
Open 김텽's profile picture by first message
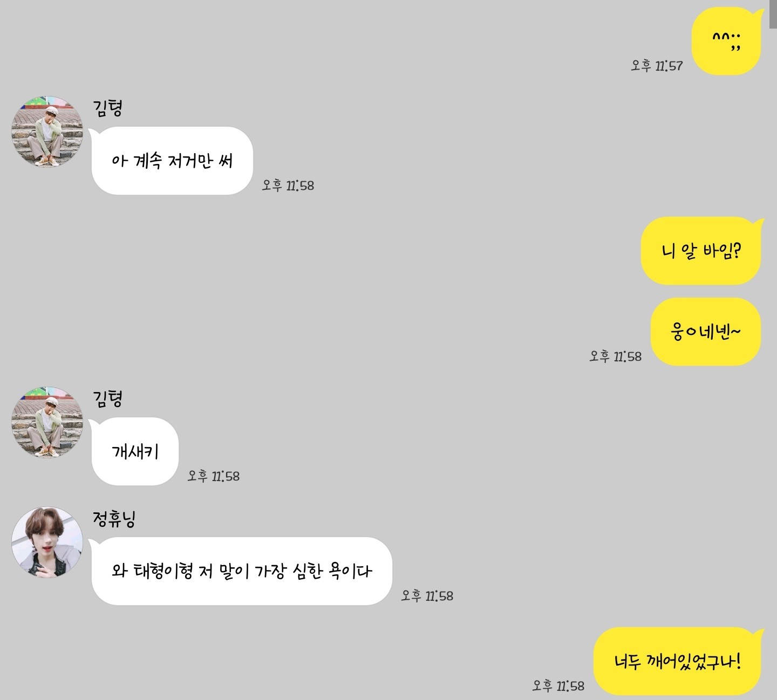(x=47, y=132)
